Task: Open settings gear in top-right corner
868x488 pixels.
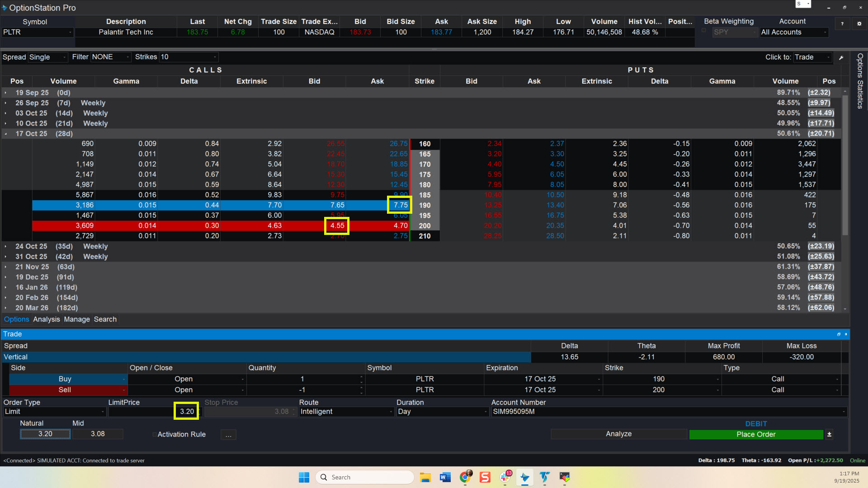Action: [x=859, y=23]
